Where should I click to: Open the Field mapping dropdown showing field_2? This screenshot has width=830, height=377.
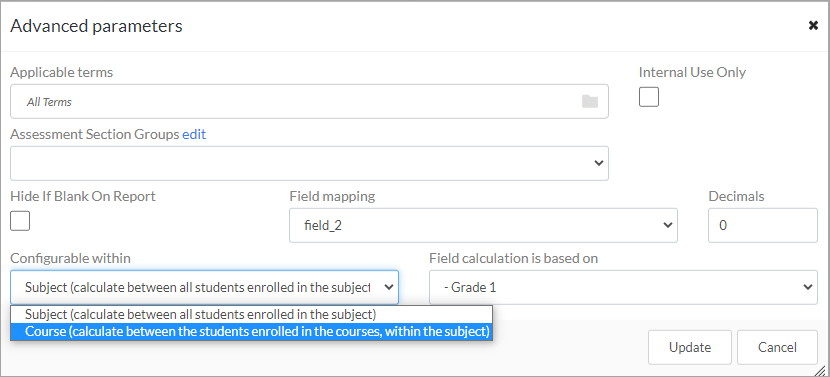point(483,225)
